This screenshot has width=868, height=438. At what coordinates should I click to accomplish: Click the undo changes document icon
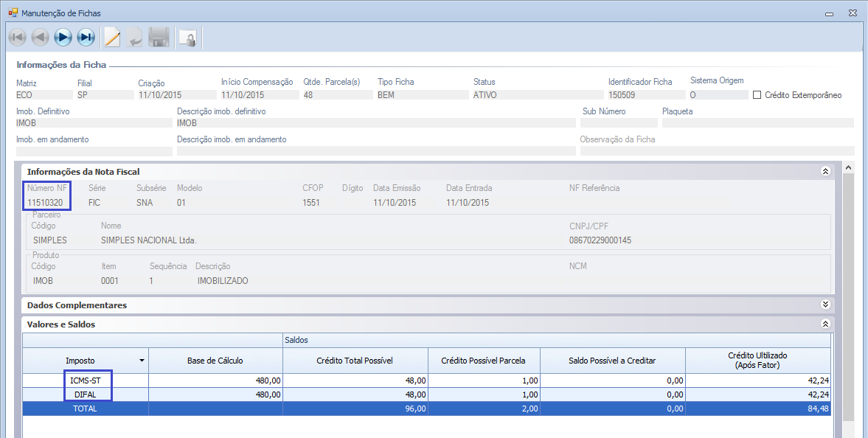click(x=135, y=37)
